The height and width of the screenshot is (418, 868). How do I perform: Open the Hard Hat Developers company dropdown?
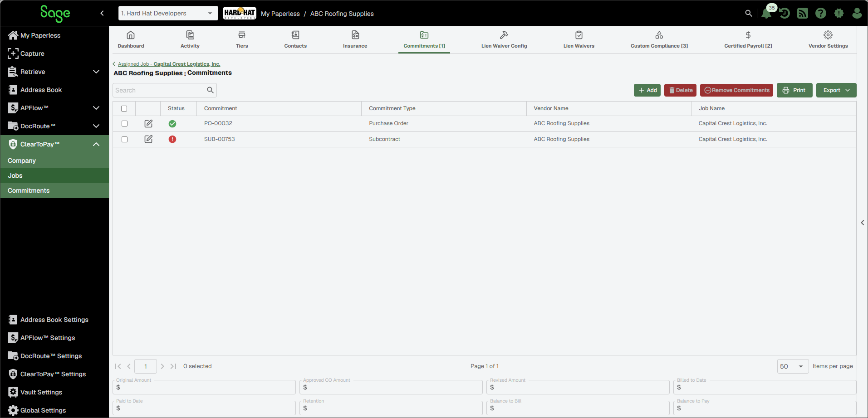tap(168, 13)
